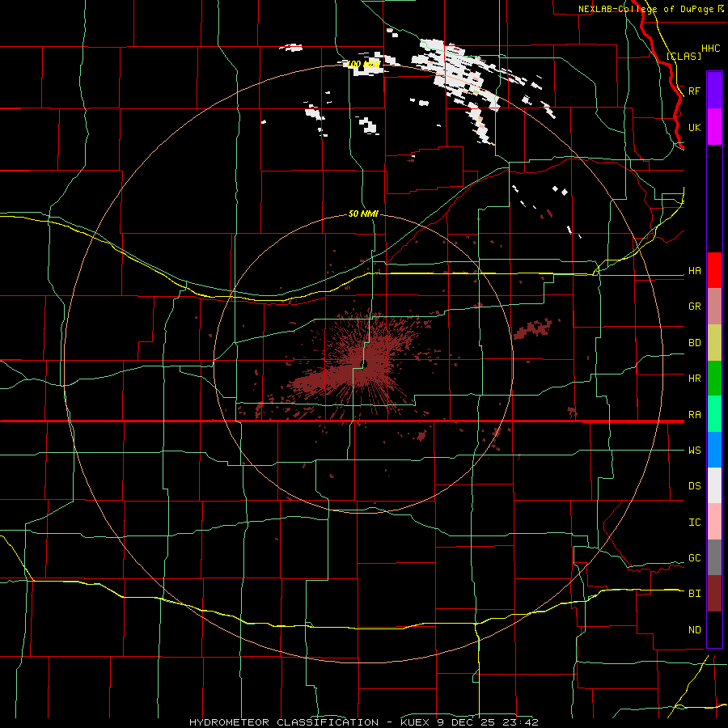This screenshot has width=728, height=728.
Task: Select the "BI" legend label
Action: point(695,594)
